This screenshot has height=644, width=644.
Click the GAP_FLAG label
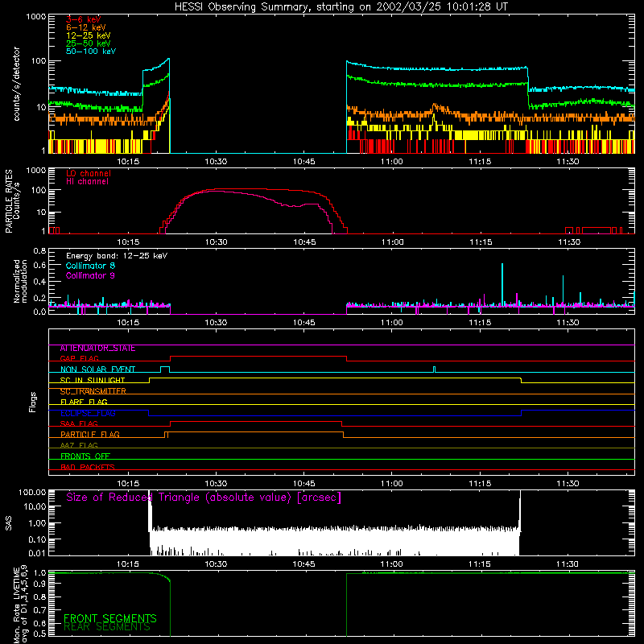pyautogui.click(x=79, y=358)
